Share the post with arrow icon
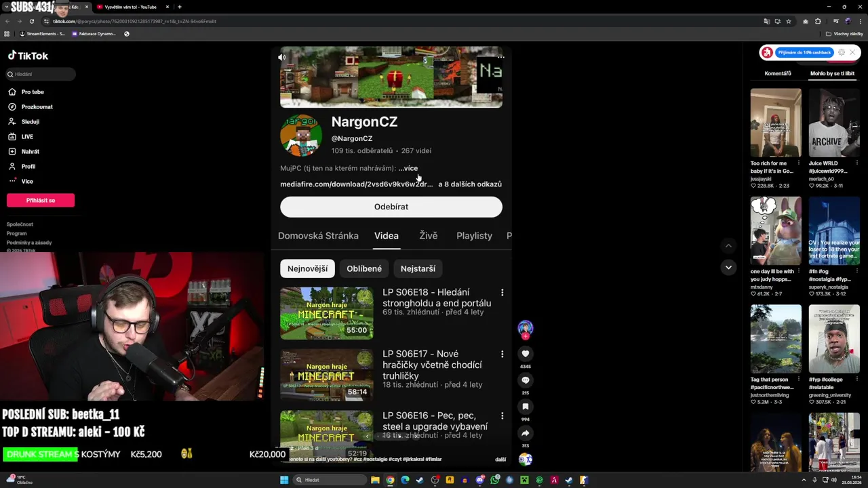The image size is (868, 488). [x=525, y=433]
